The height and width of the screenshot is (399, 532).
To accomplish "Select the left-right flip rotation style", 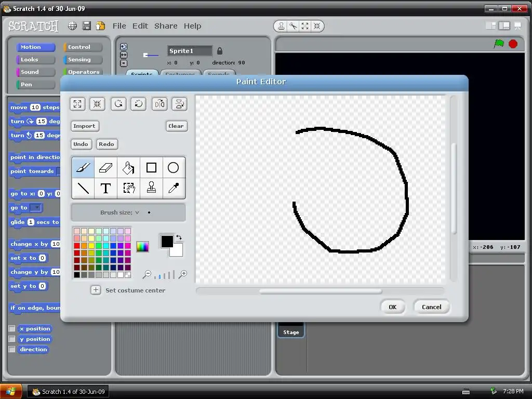I will pos(124,55).
